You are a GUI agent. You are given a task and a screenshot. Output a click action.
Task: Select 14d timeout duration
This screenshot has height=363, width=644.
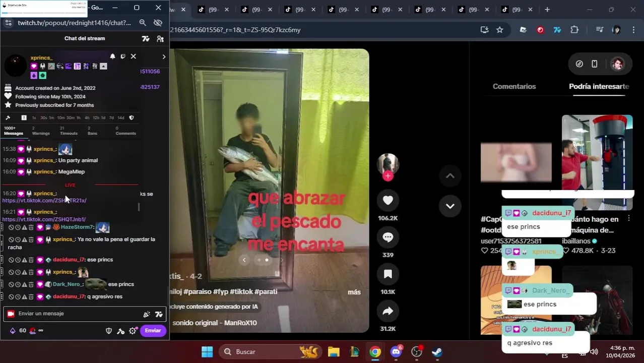pos(121,118)
